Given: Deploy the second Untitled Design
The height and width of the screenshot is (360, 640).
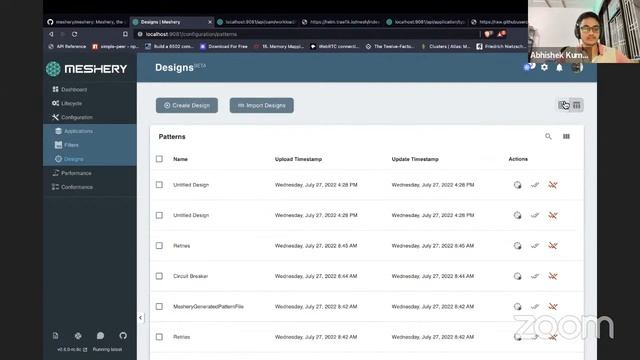Looking at the screenshot, I should tap(535, 215).
